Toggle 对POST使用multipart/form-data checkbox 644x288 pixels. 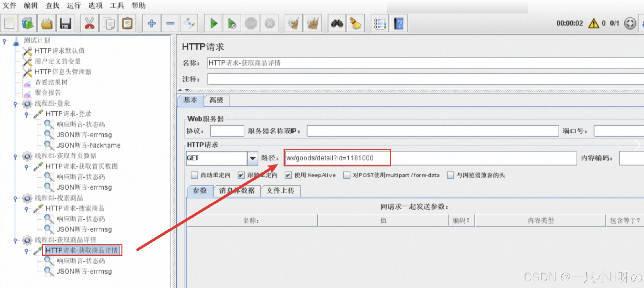click(347, 175)
